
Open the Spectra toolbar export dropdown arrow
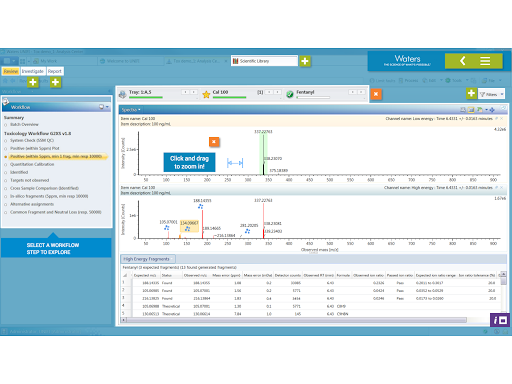[x=486, y=109]
